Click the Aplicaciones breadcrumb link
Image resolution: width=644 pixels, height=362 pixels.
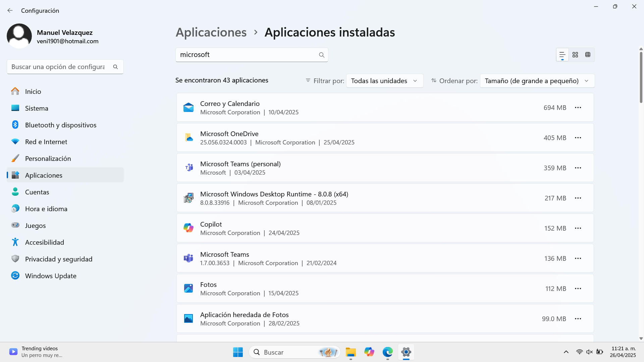click(211, 32)
